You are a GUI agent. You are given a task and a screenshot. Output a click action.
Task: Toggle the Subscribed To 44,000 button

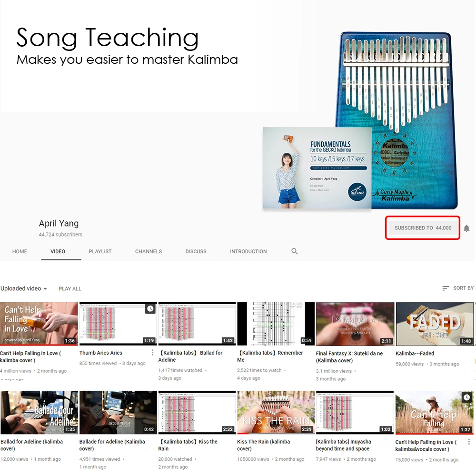(x=423, y=228)
